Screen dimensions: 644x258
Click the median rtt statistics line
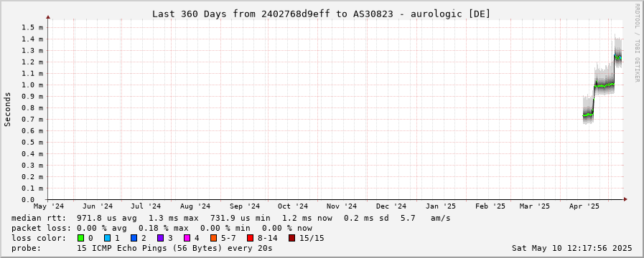(231, 218)
